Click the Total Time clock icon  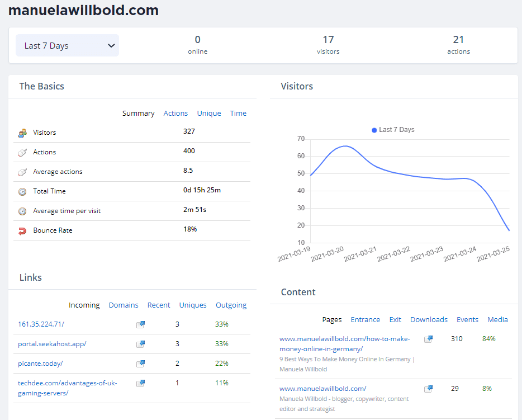[22, 191]
